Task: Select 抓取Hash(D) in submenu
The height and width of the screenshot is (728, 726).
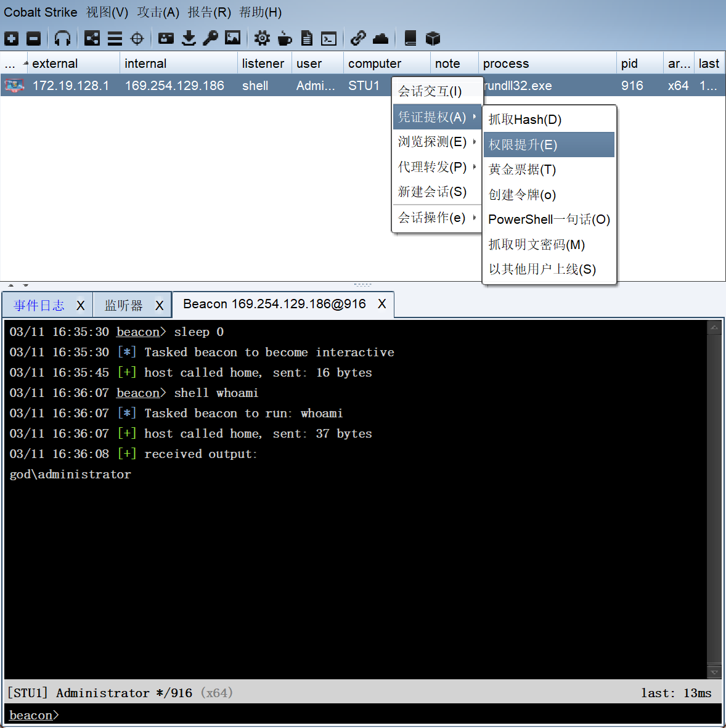Action: pos(549,120)
